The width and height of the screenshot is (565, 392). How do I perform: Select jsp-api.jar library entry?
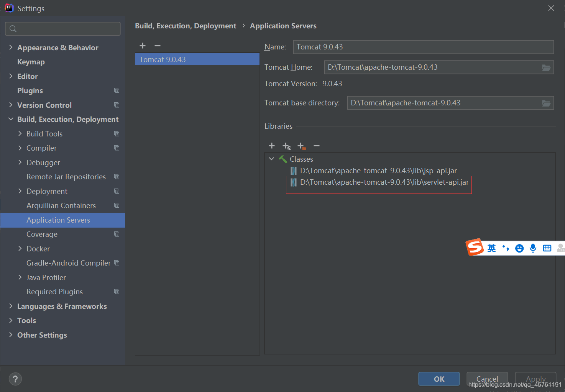[x=374, y=171]
